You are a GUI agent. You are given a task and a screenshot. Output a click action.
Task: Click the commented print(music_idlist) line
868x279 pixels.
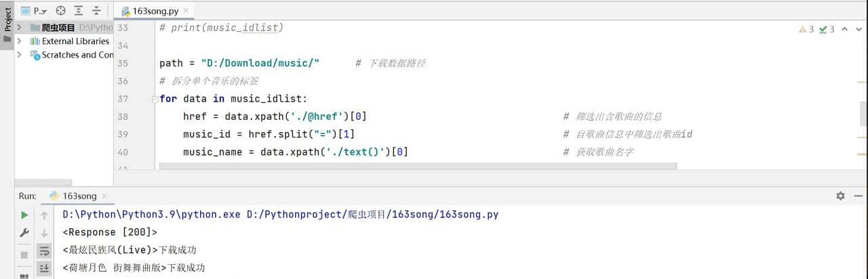click(221, 28)
